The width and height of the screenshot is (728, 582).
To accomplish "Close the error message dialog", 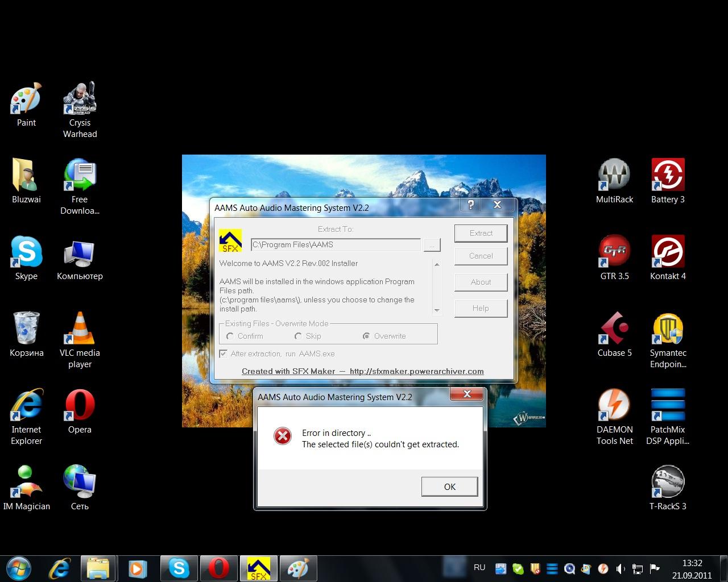I will coord(467,393).
